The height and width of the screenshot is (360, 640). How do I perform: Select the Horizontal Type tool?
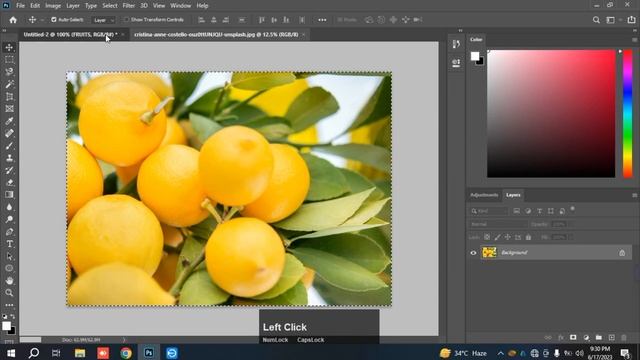(x=9, y=244)
